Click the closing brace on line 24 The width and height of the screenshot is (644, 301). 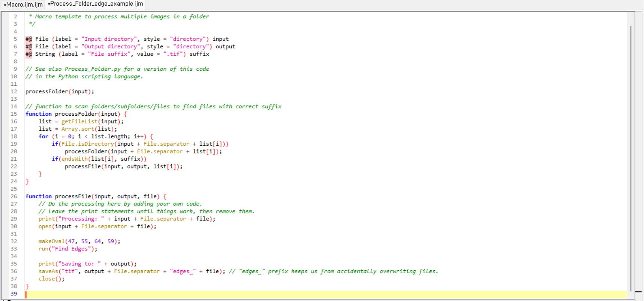[27, 181]
